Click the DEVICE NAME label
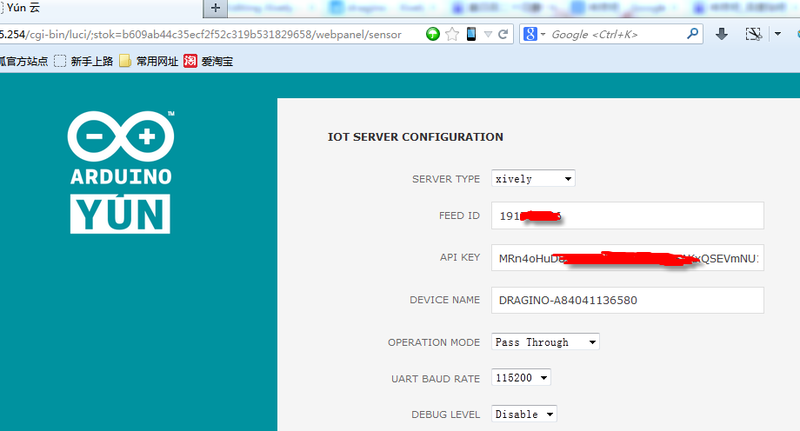Screen dimensions: 800x431 [x=444, y=300]
